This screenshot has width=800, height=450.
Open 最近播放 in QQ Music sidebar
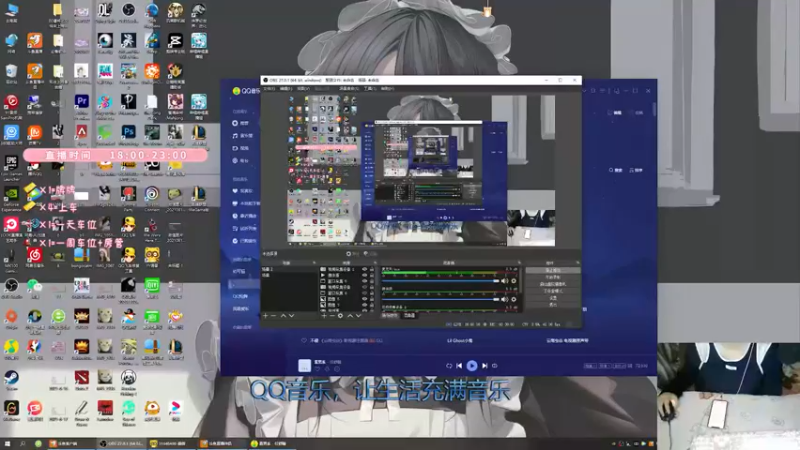coord(244,216)
